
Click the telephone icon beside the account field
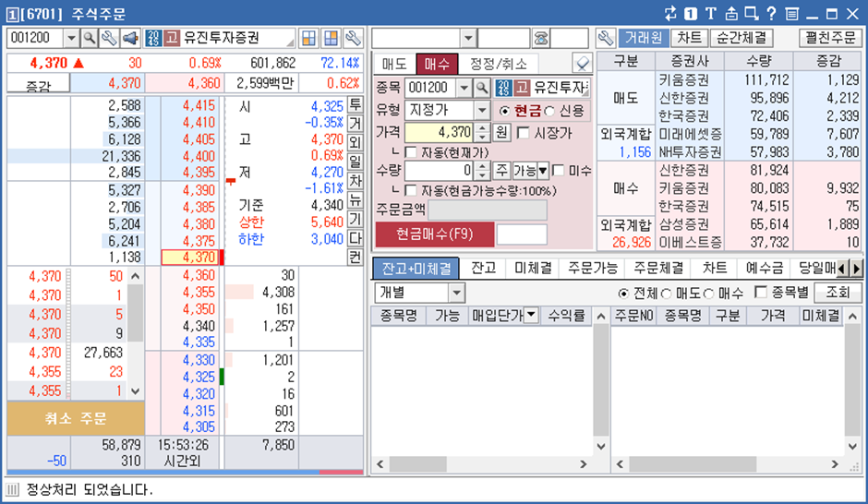pyautogui.click(x=540, y=38)
